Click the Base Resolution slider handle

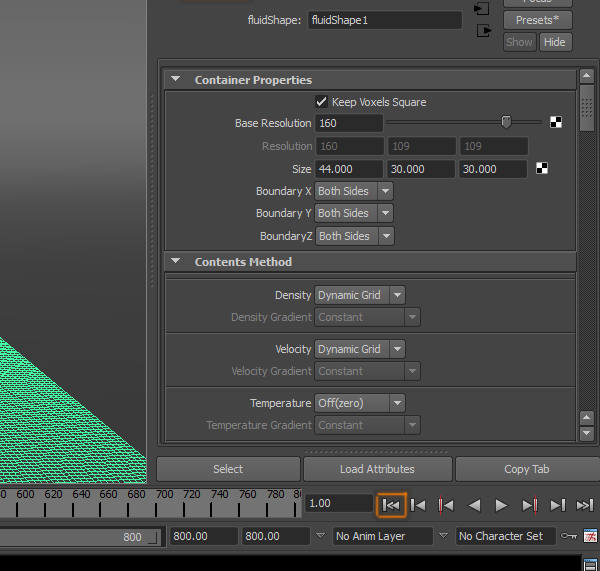coord(506,122)
